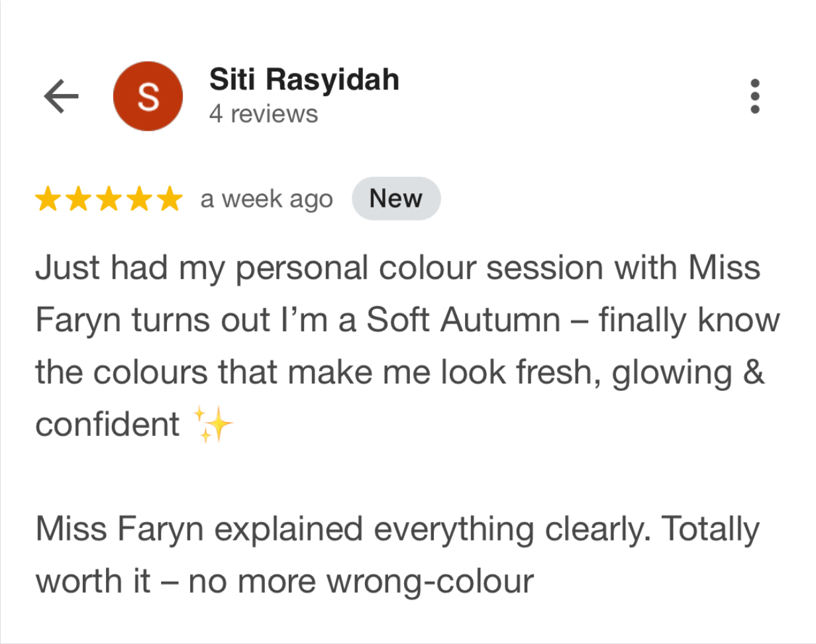The height and width of the screenshot is (644, 816).
Task: Click the text 'worth it – no more wrong-colour'
Action: click(x=284, y=582)
